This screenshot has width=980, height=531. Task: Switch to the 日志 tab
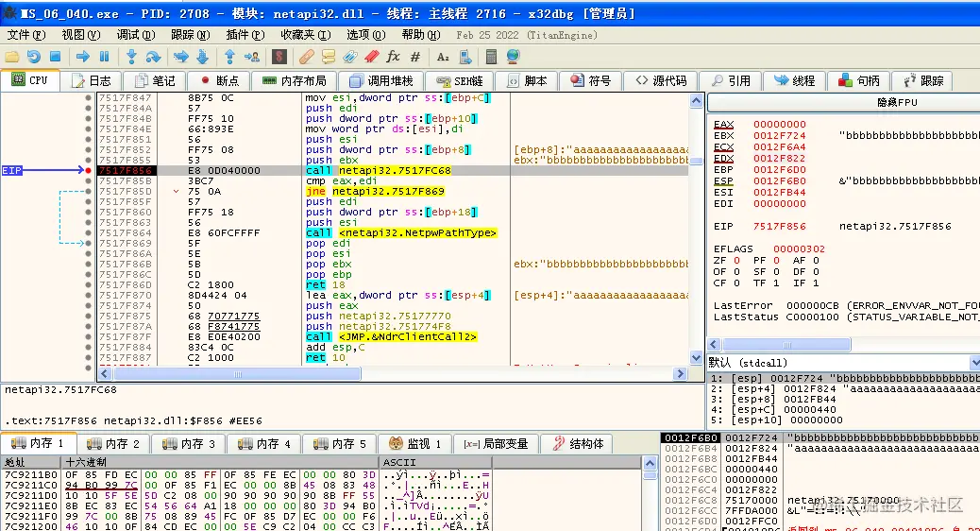(92, 80)
